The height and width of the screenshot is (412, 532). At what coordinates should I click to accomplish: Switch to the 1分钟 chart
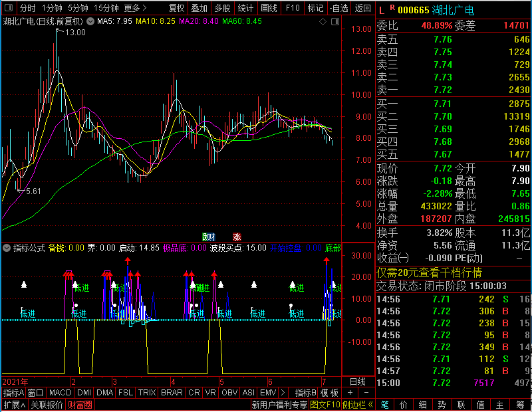(x=52, y=8)
